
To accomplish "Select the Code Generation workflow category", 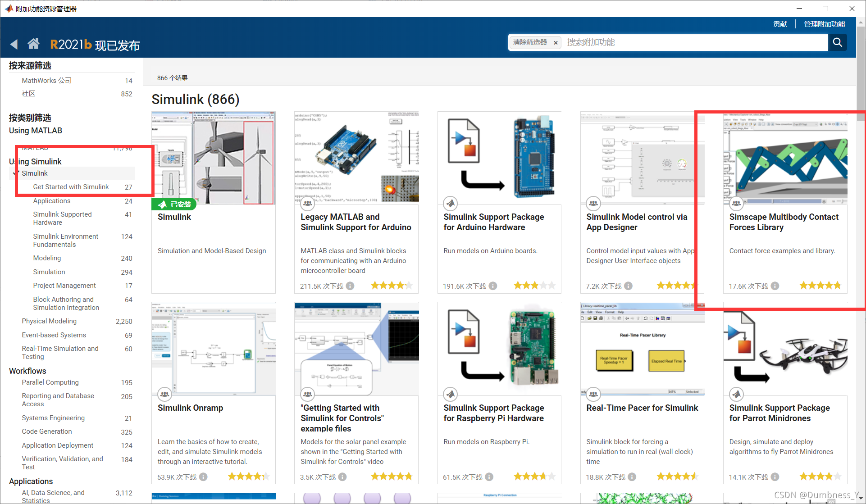I will [x=47, y=431].
